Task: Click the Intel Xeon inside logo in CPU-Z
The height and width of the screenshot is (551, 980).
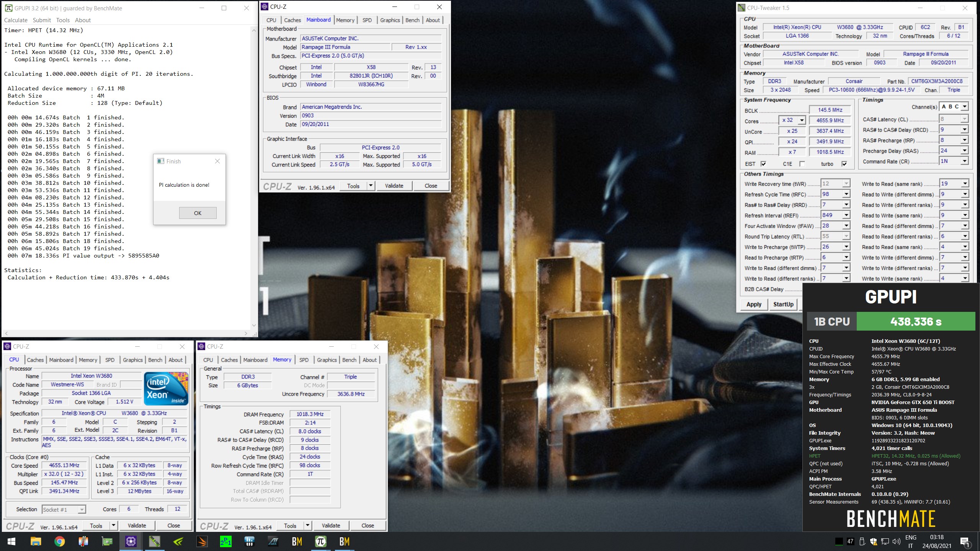Action: click(x=166, y=389)
